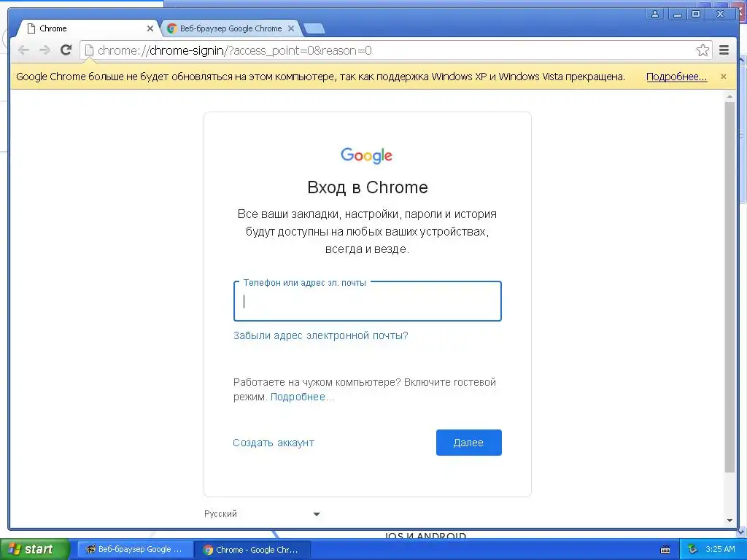The width and height of the screenshot is (747, 560).
Task: Click the Вход в Chrome heading
Action: [x=368, y=187]
